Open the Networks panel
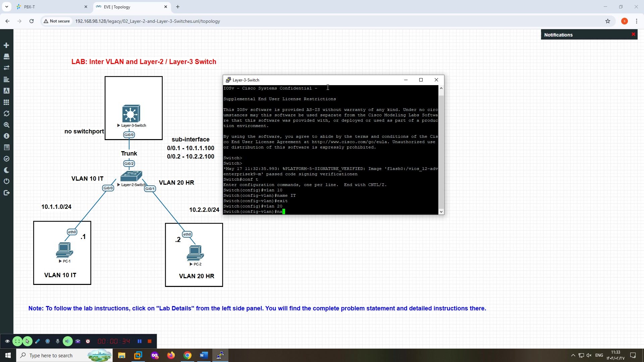The height and width of the screenshot is (362, 644). click(6, 67)
